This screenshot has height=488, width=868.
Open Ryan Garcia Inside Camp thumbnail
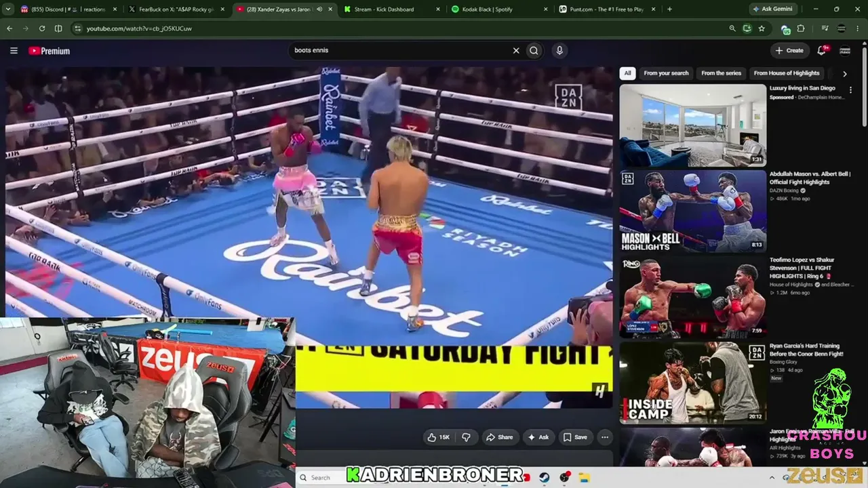(x=692, y=382)
